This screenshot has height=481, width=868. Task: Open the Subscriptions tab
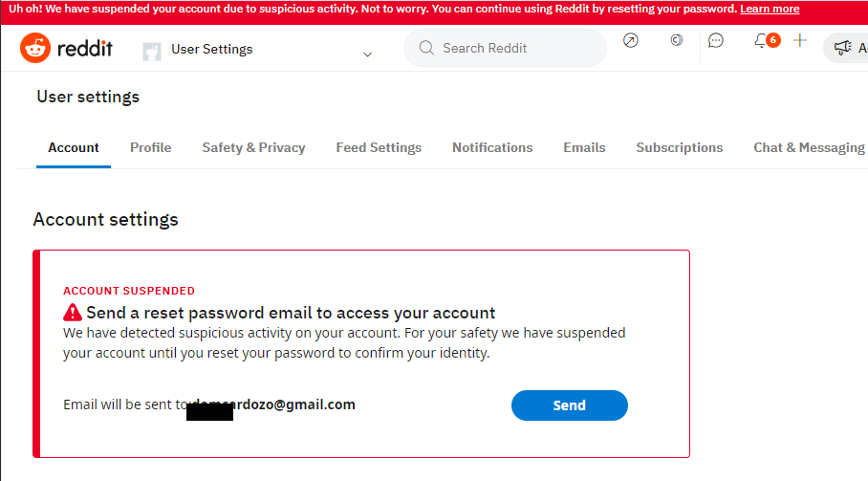tap(680, 148)
